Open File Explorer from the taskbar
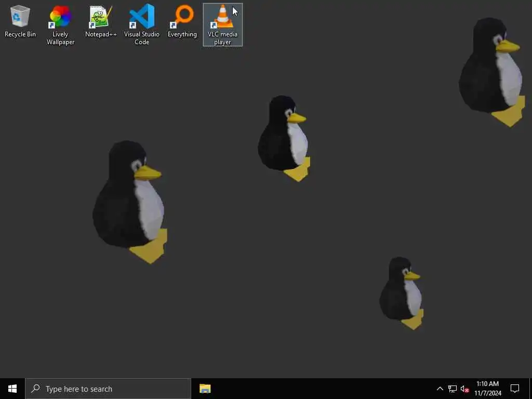Image resolution: width=532 pixels, height=399 pixels. coord(205,389)
